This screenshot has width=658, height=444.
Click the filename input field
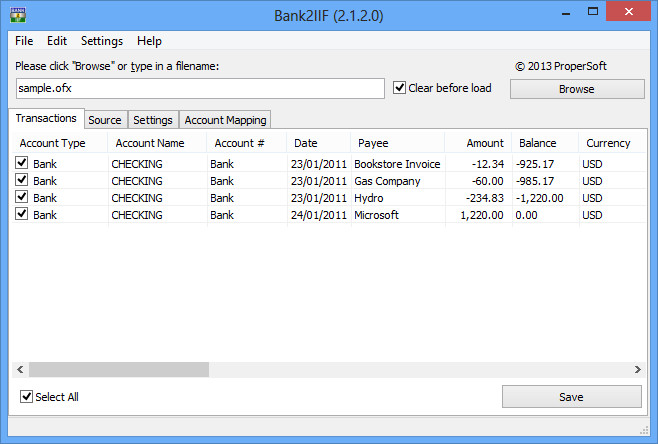200,89
